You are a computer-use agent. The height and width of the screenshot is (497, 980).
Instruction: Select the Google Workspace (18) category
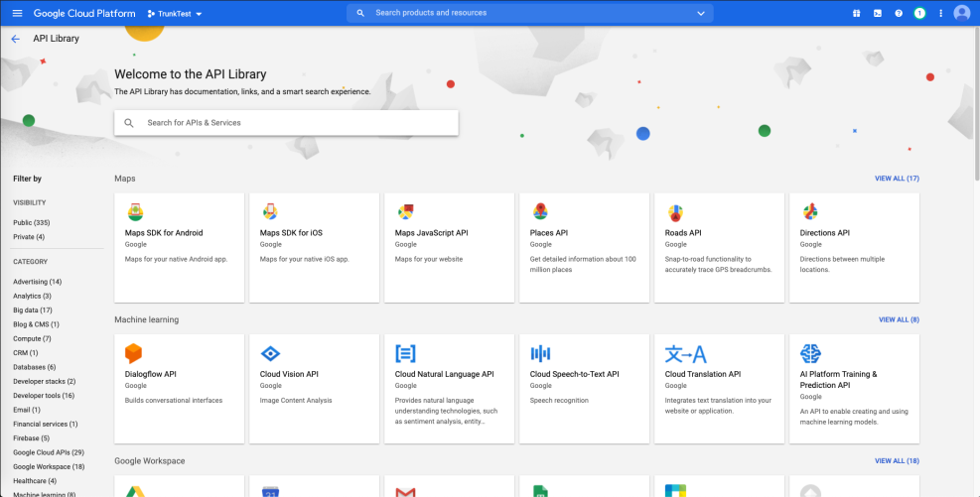pyautogui.click(x=49, y=467)
